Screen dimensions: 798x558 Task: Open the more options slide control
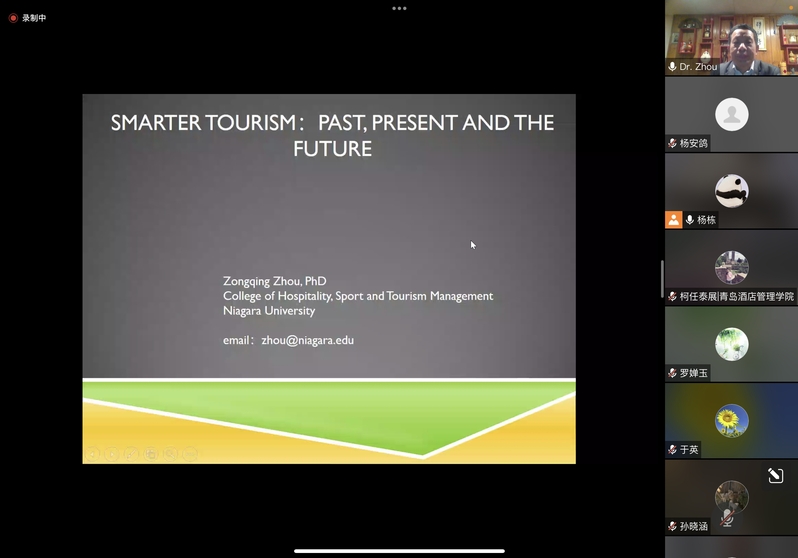[190, 454]
